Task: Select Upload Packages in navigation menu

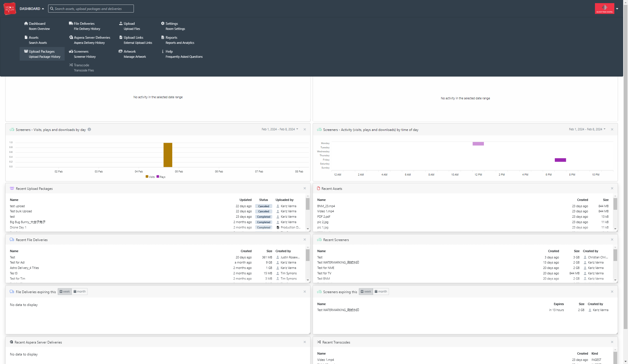Action: tap(42, 54)
